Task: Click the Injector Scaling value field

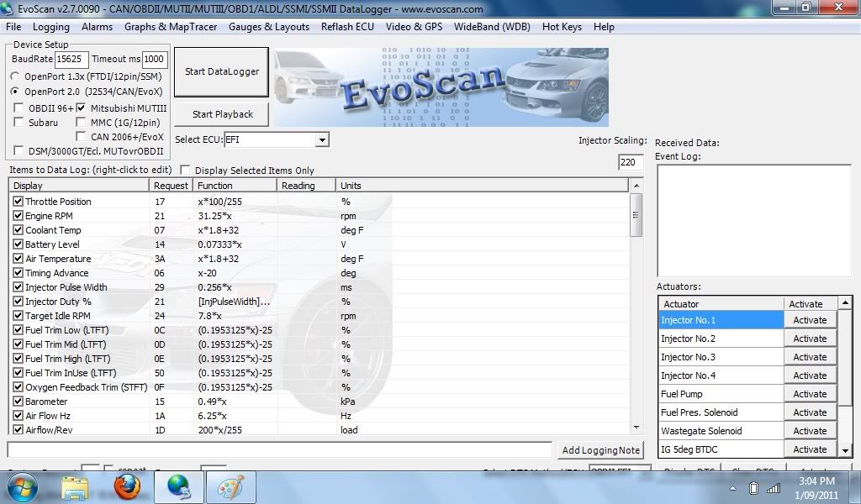Action: pyautogui.click(x=631, y=162)
